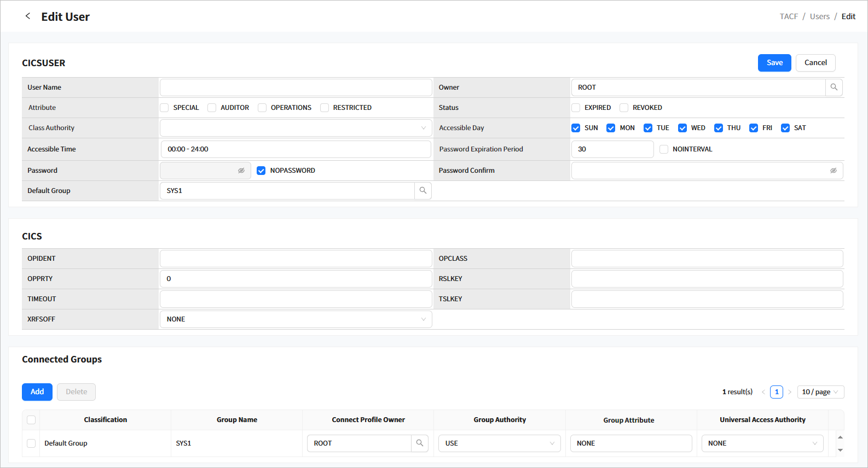This screenshot has width=868, height=468.
Task: Open the Class Authority dropdown
Action: pos(296,128)
